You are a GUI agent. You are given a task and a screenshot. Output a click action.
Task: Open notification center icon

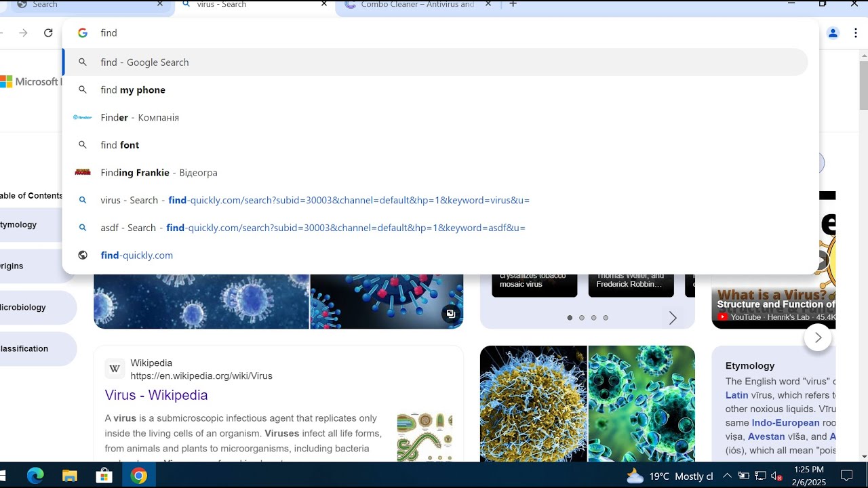pos(847,476)
